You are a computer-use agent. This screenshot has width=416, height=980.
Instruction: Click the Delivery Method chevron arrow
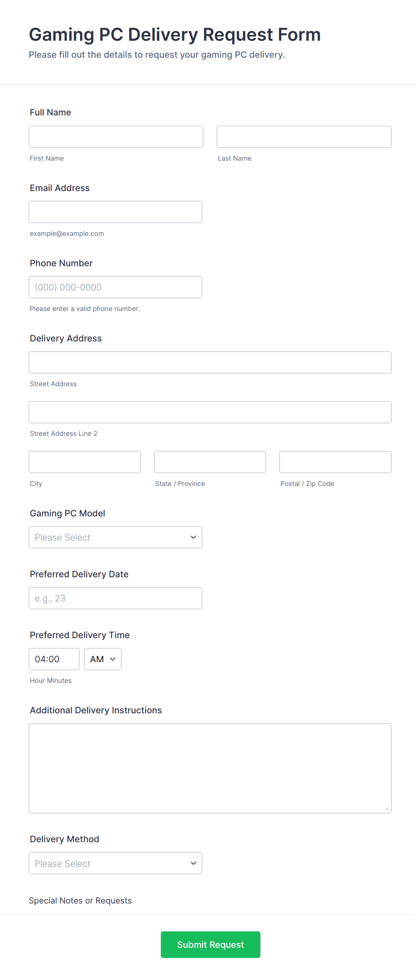tap(193, 863)
